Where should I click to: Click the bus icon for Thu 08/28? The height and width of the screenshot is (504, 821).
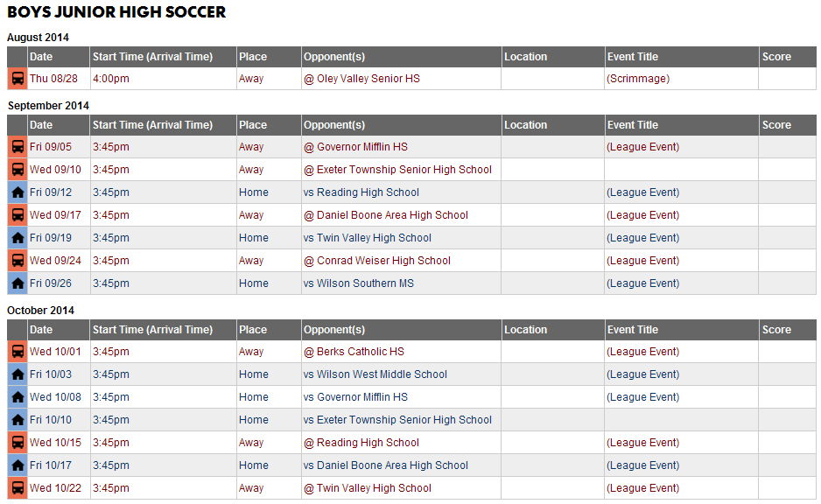pos(18,79)
